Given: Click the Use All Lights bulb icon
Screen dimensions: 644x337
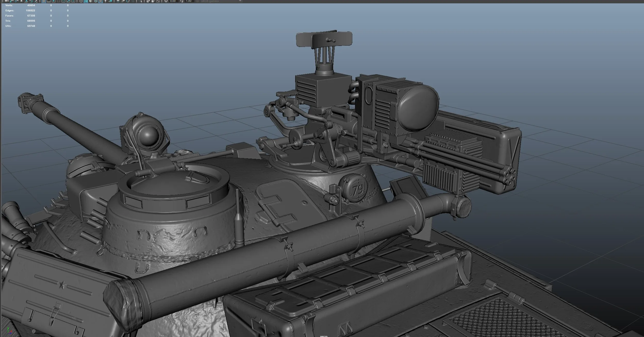Looking at the screenshot, I should (x=105, y=1).
